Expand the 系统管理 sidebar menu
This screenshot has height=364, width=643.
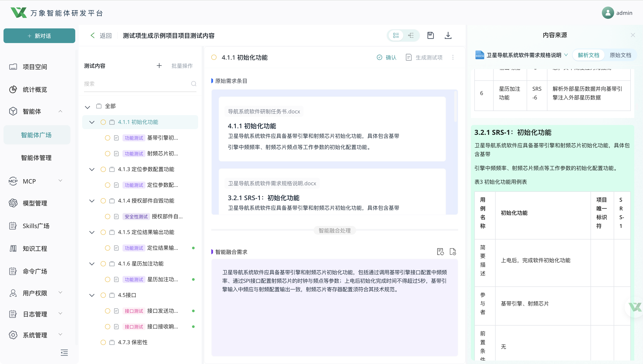point(60,334)
